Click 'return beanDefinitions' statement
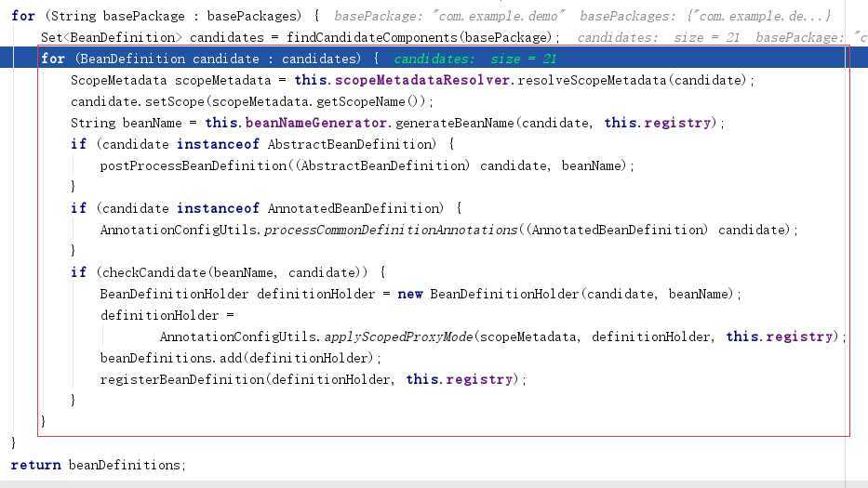This screenshot has height=488, width=868. coord(98,466)
